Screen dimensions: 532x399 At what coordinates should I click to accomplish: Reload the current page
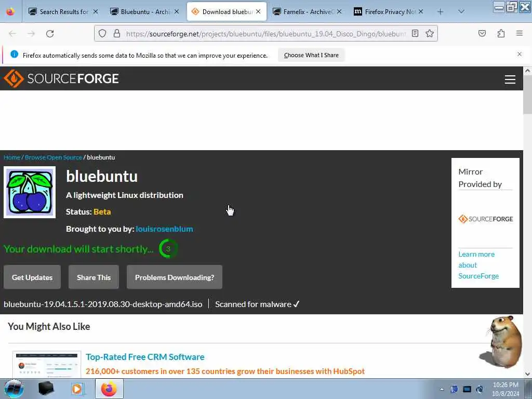(x=50, y=34)
